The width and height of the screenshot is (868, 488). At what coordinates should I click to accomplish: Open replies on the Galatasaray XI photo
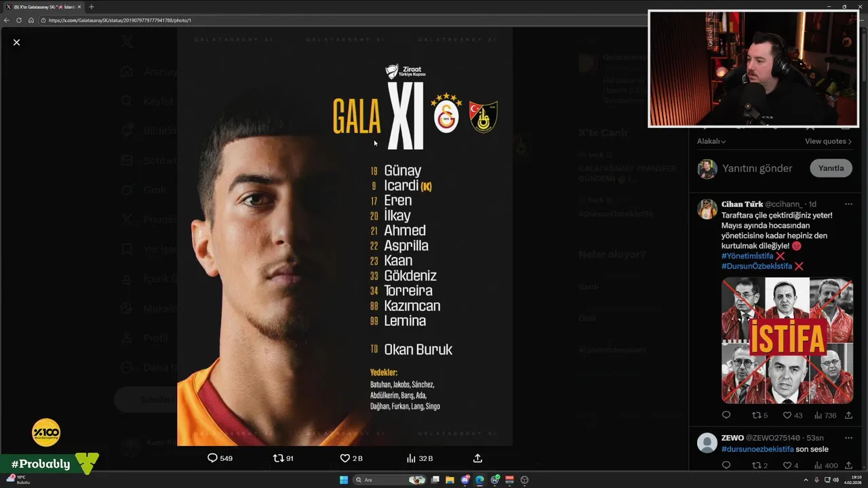coord(220,458)
